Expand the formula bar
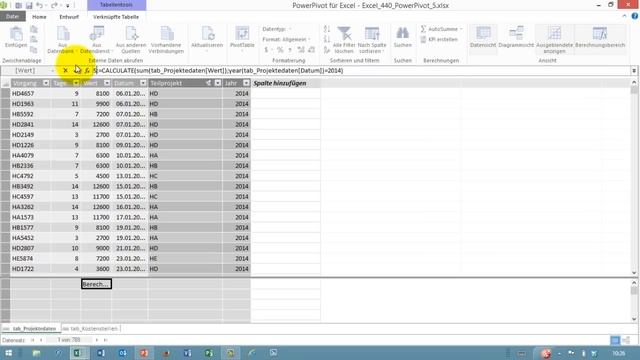 point(634,71)
